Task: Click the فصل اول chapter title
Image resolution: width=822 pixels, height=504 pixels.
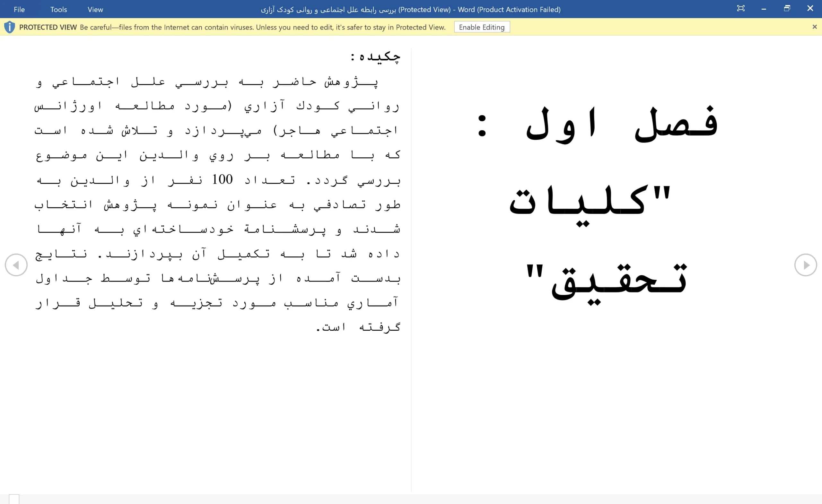Action: click(x=597, y=125)
